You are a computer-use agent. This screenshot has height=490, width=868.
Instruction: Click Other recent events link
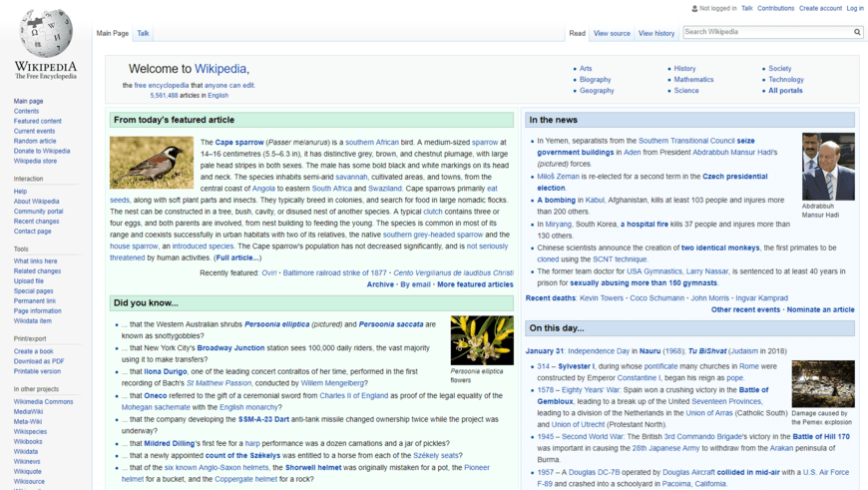click(745, 310)
